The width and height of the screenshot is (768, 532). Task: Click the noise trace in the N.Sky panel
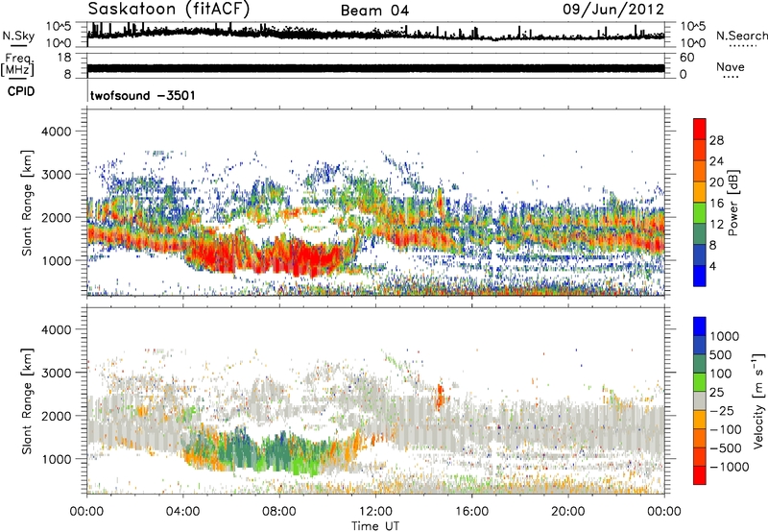coord(375,34)
